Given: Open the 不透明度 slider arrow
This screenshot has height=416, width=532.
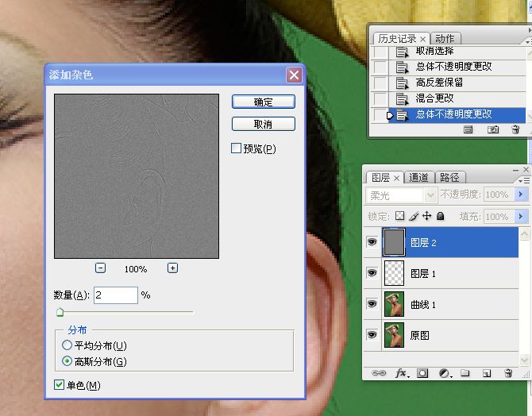Looking at the screenshot, I should pyautogui.click(x=522, y=195).
